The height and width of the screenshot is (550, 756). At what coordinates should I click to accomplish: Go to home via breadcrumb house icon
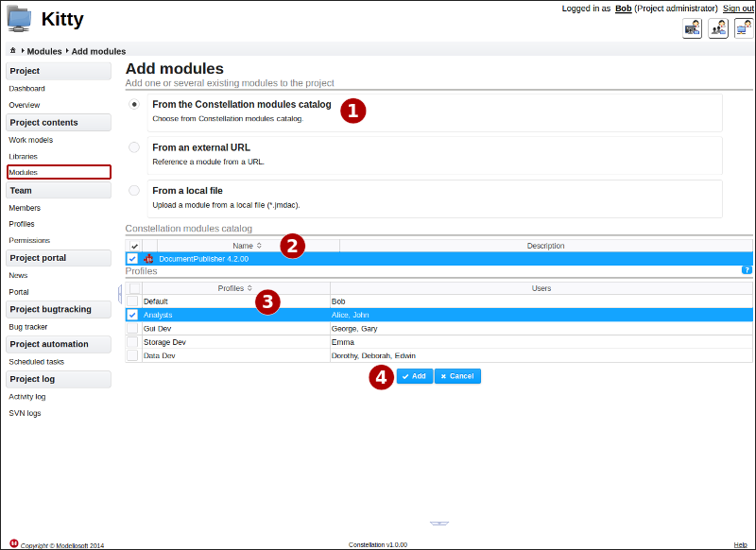13,51
